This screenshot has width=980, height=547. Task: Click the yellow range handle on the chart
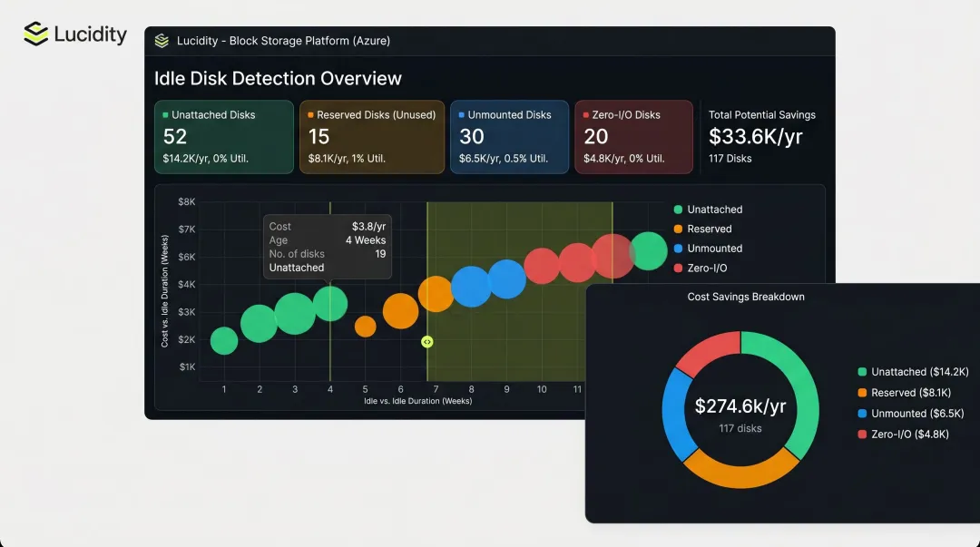(426, 342)
